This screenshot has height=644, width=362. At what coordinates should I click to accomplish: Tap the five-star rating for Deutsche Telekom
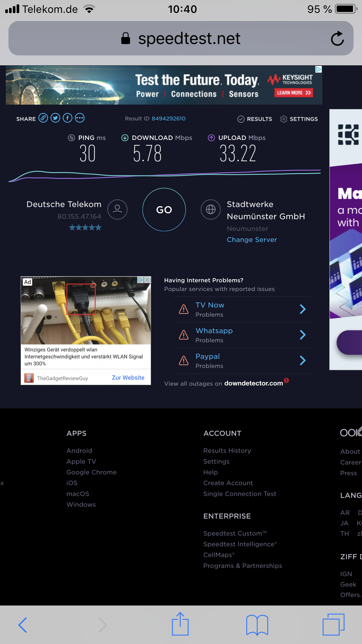pos(85,228)
